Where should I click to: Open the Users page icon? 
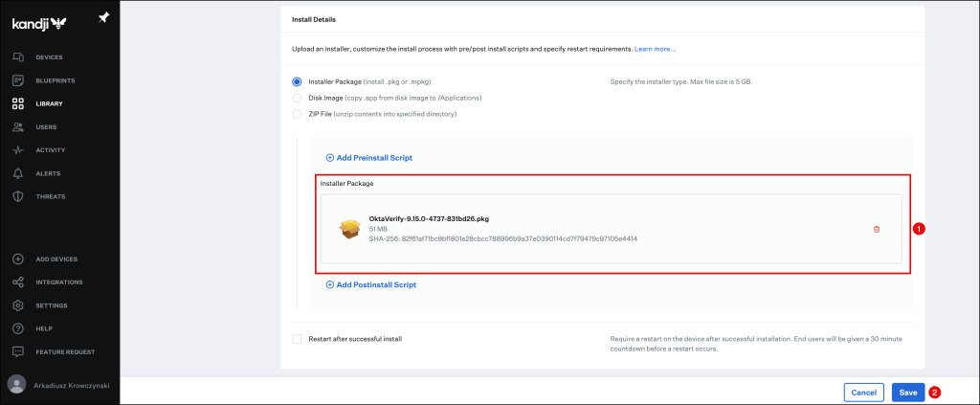pyautogui.click(x=17, y=126)
